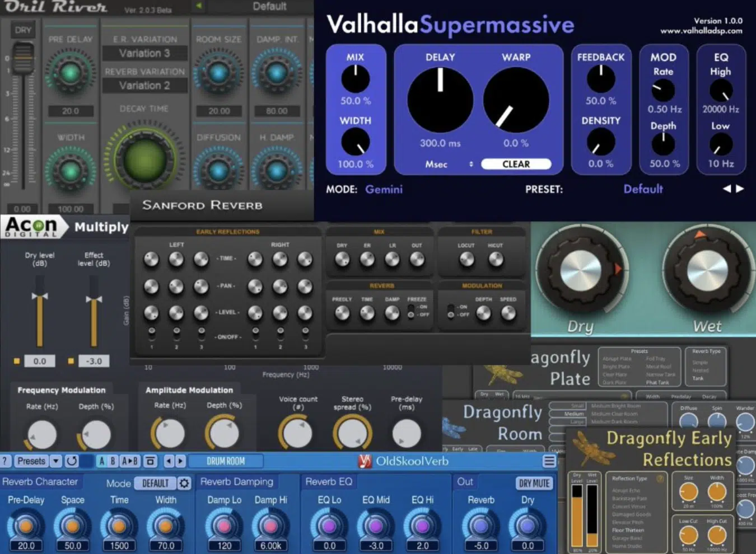This screenshot has width=756, height=554.
Task: Click the Valhalla DELAY large knob
Action: (440, 100)
